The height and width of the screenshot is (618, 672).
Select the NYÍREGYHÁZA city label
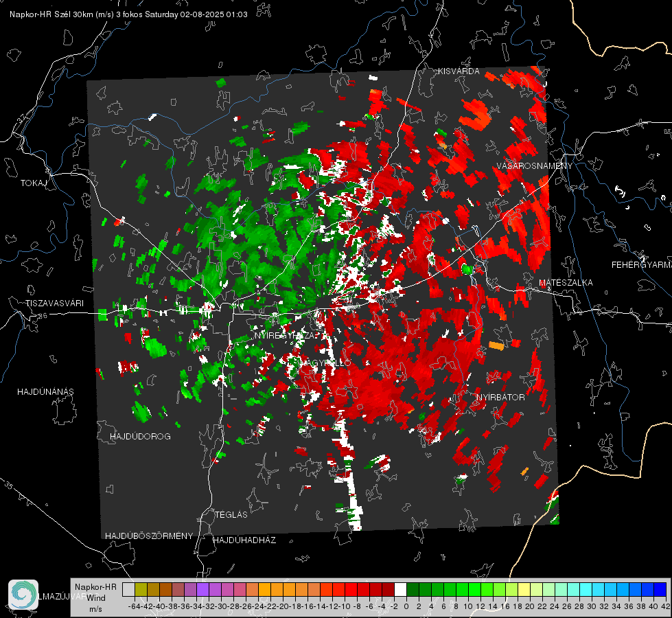point(285,335)
